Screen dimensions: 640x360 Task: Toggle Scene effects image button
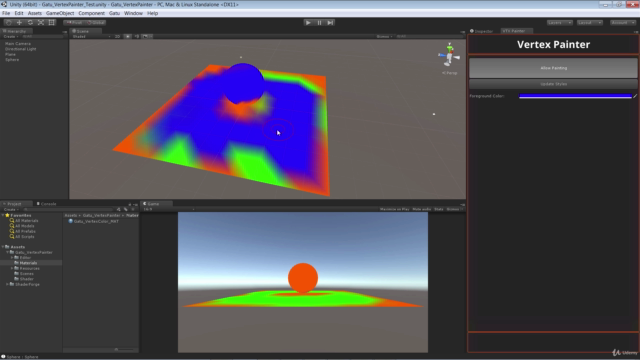147,36
